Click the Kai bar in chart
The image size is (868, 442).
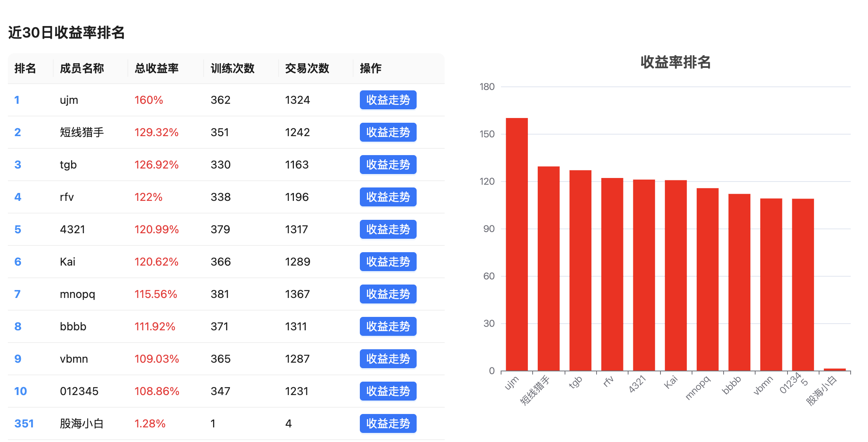[x=676, y=275]
